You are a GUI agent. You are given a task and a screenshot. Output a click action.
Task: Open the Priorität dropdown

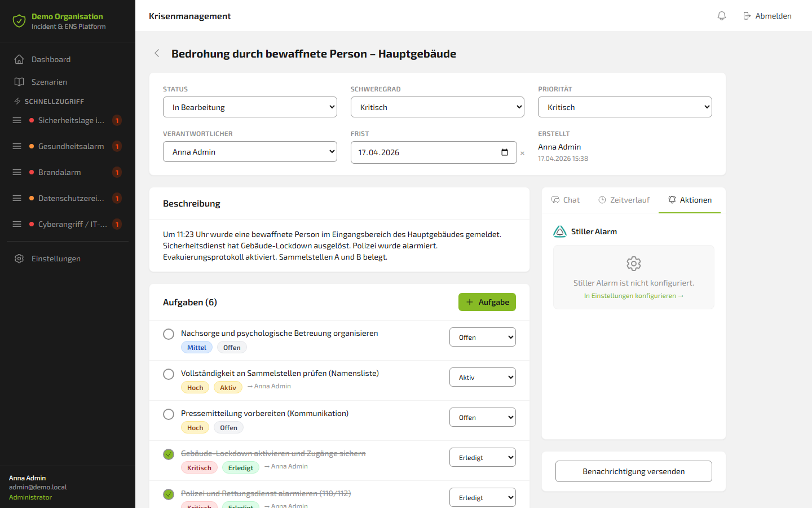coord(625,107)
